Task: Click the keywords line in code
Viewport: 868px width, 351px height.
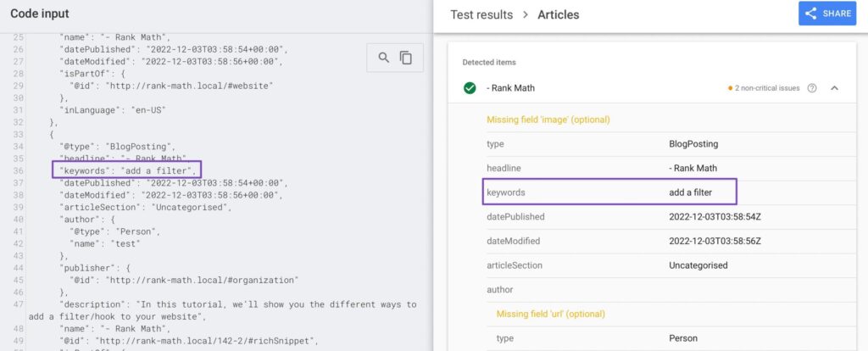Action: 127,170
